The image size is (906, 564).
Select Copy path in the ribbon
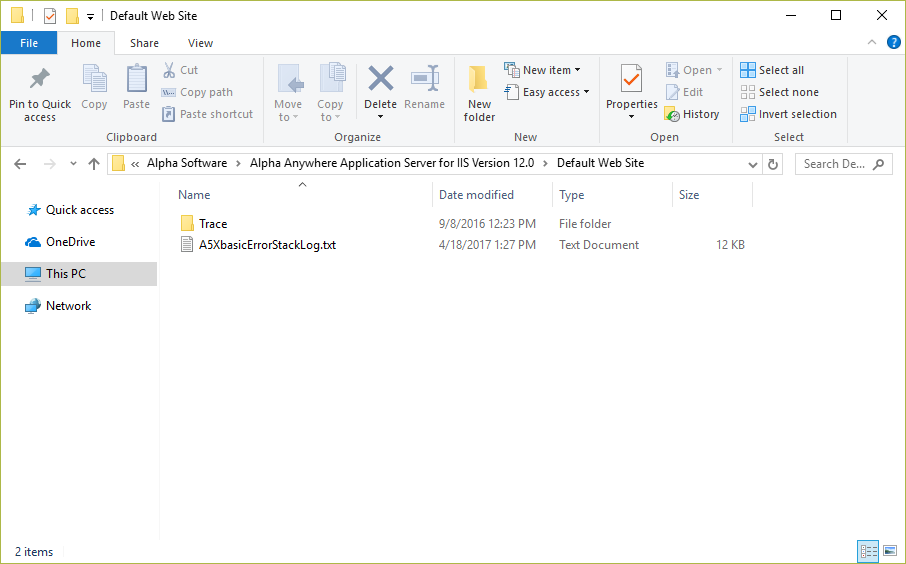(x=198, y=92)
